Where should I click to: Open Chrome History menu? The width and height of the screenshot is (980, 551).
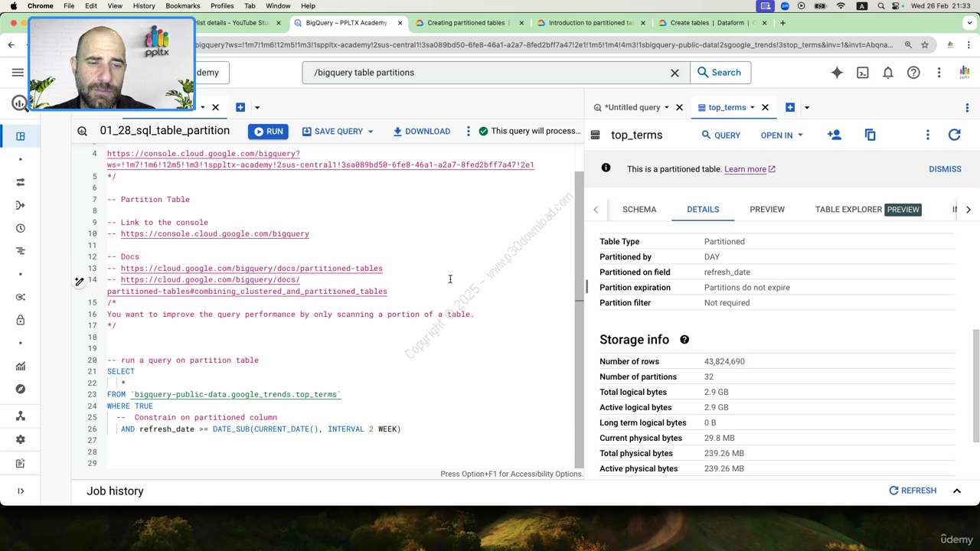pyautogui.click(x=144, y=5)
